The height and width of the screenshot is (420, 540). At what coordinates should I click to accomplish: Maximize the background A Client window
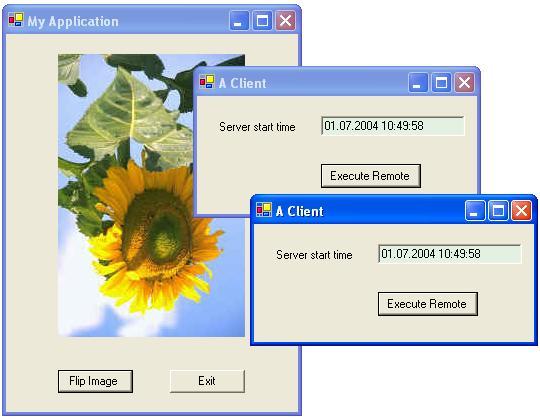pyautogui.click(x=441, y=83)
